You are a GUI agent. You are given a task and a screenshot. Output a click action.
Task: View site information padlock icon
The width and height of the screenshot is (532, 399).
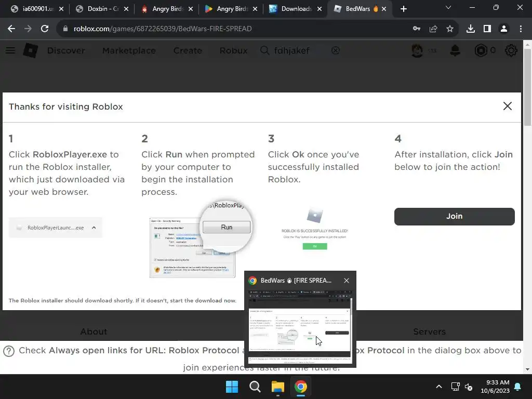coord(65,29)
